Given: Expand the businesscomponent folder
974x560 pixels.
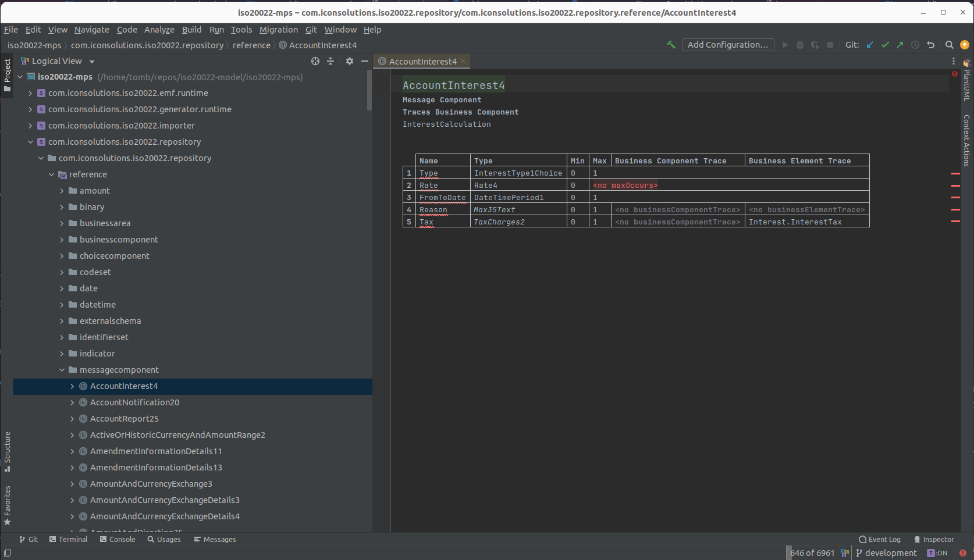Looking at the screenshot, I should [x=62, y=240].
